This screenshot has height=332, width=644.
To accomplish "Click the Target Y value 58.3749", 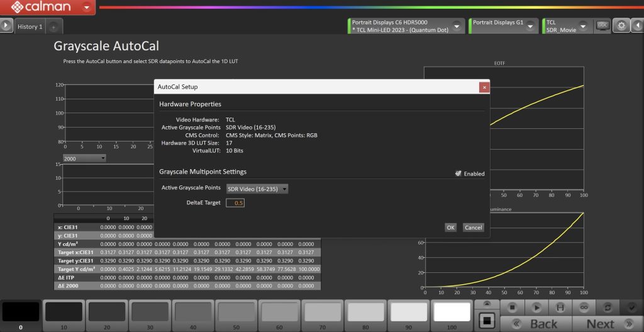I will tap(265, 269).
